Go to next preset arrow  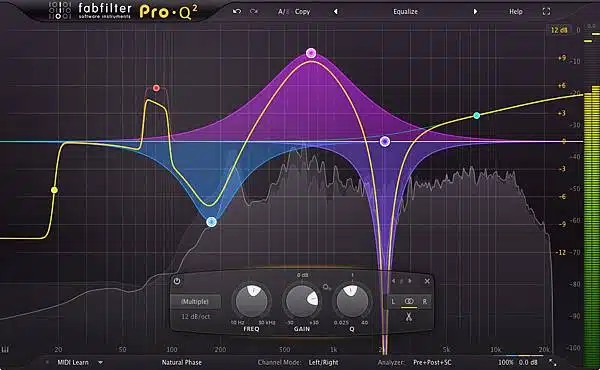pyautogui.click(x=475, y=11)
